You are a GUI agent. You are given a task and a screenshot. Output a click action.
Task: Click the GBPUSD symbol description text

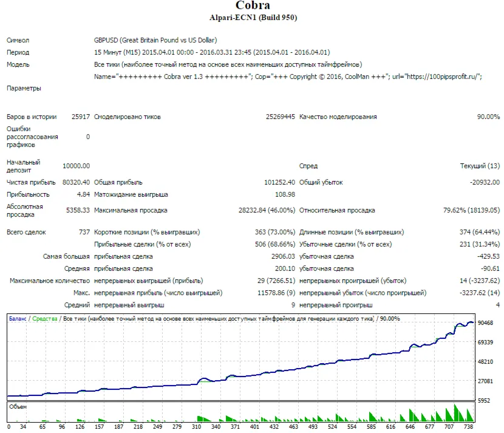pos(155,40)
